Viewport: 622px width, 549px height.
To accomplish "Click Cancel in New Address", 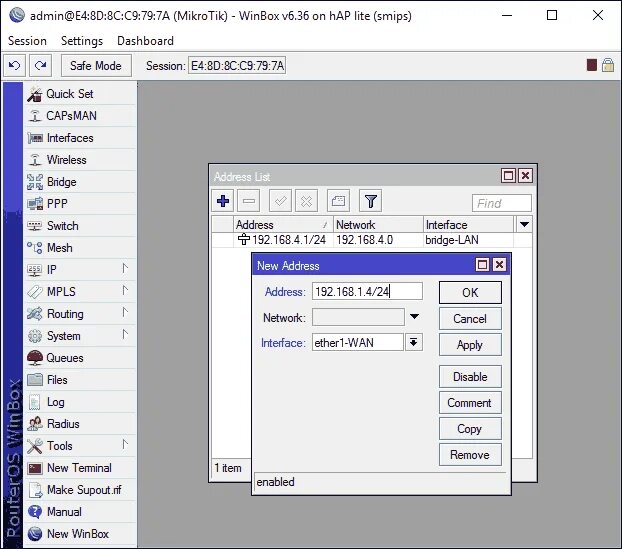I will (470, 319).
